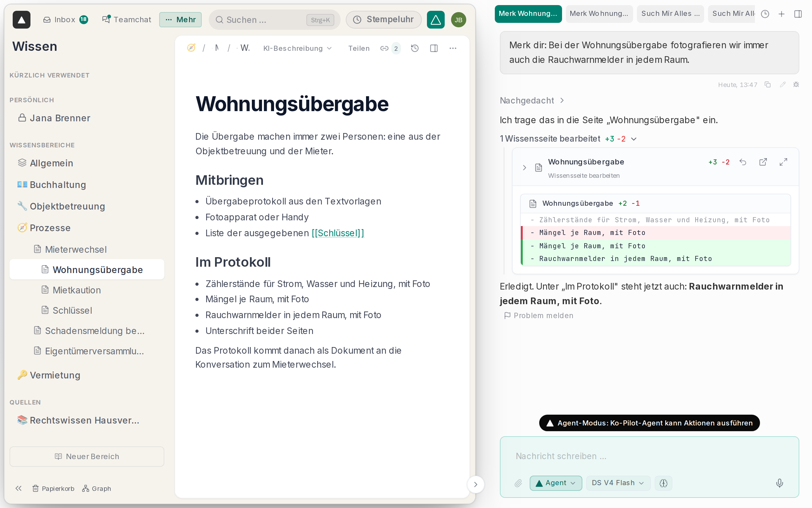Viewport: 812px width, 508px height.
Task: Edit the sent message pencil icon
Action: click(783, 84)
